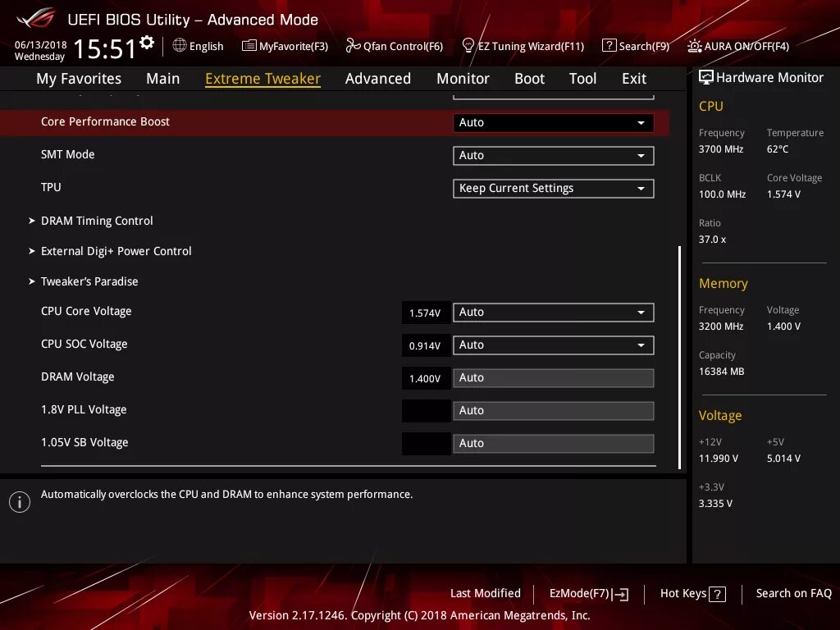The height and width of the screenshot is (630, 840).
Task: Click the 3700 MHz CPU frequency value
Action: coord(721,149)
